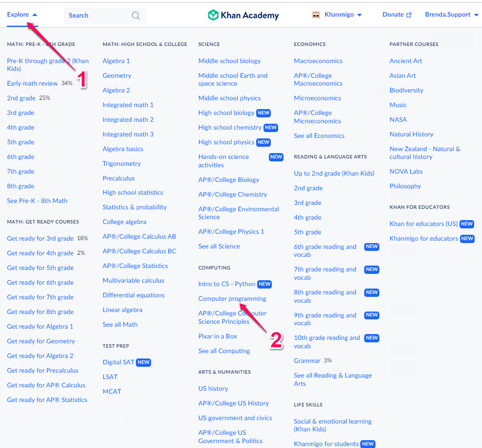Select LSAT test prep
The height and width of the screenshot is (448, 482).
click(110, 377)
